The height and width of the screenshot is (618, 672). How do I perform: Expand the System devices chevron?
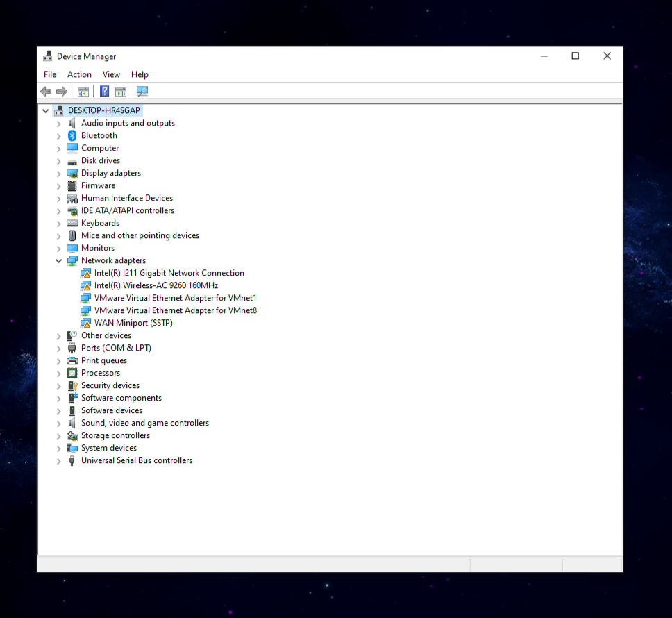click(x=59, y=449)
